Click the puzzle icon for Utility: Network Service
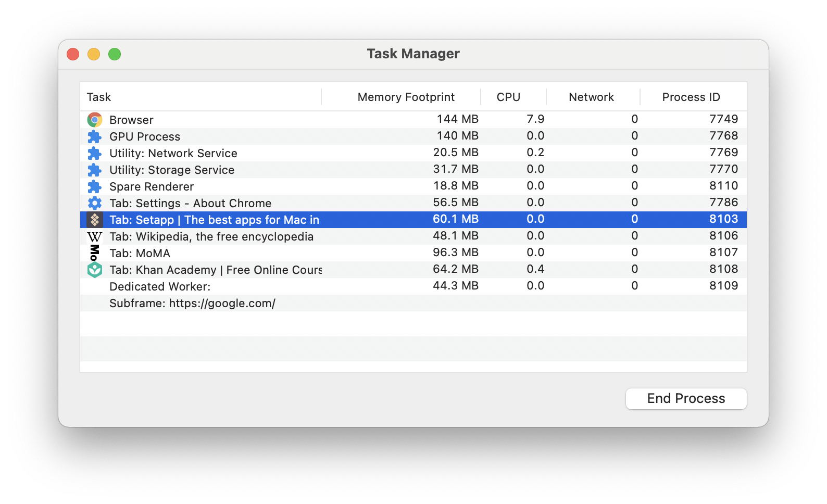Image resolution: width=827 pixels, height=504 pixels. pyautogui.click(x=95, y=153)
